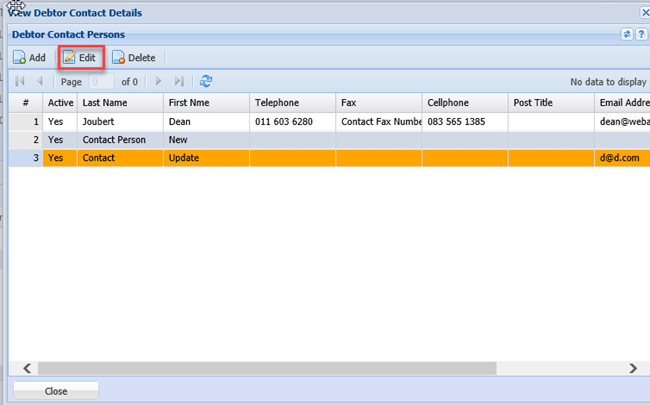
Task: Delete the selected contact person
Action: (133, 58)
